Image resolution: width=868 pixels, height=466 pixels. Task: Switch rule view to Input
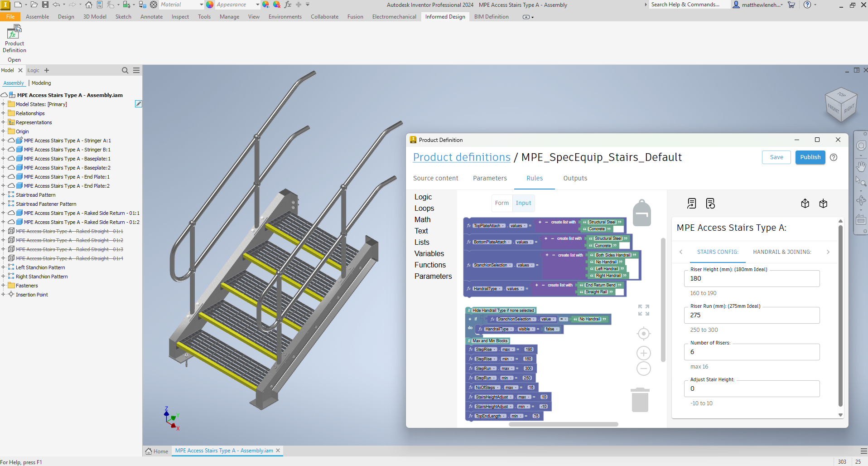tap(523, 203)
